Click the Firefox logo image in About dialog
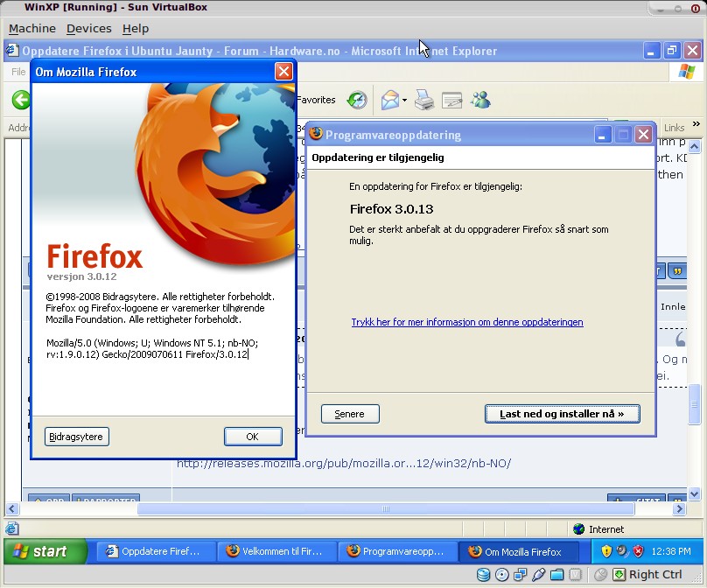 pos(215,174)
